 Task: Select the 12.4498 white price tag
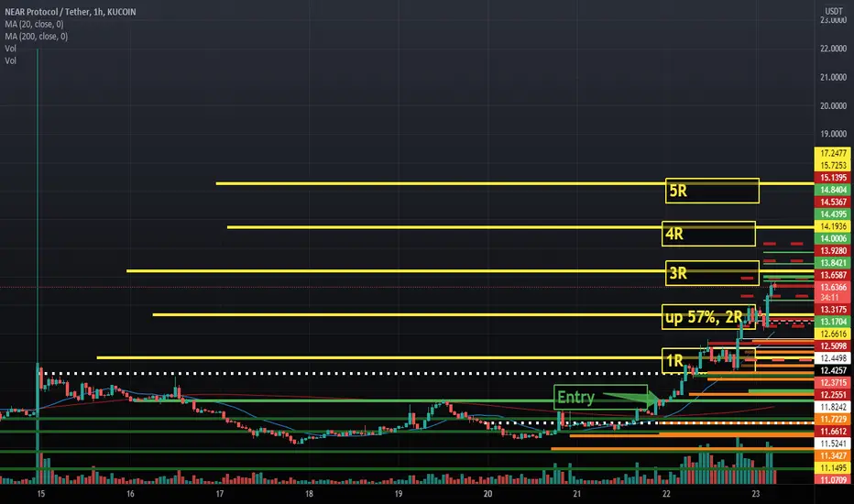pos(833,358)
